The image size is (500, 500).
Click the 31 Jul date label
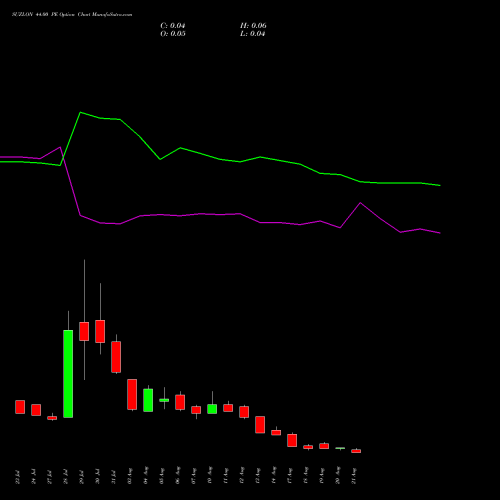click(x=114, y=477)
